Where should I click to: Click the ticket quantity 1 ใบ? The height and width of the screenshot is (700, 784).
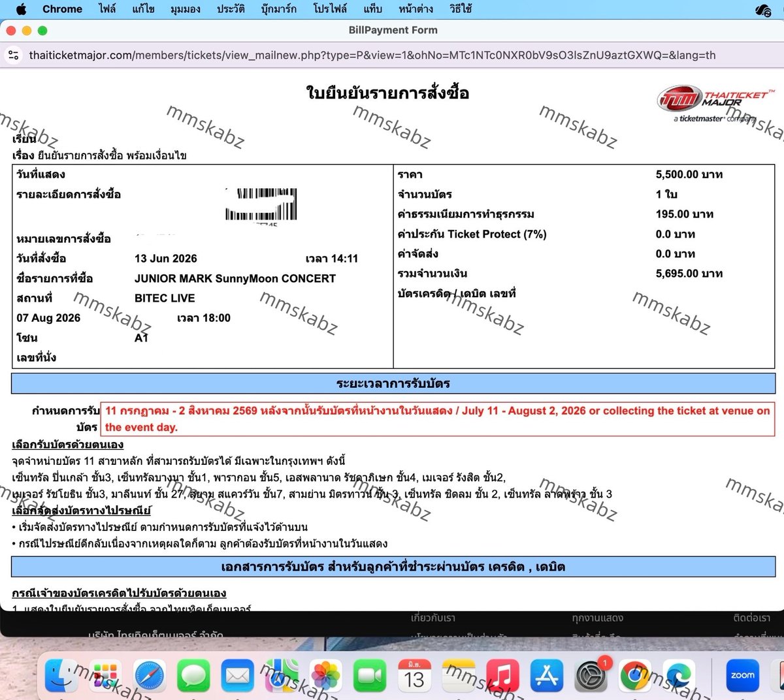click(x=666, y=195)
